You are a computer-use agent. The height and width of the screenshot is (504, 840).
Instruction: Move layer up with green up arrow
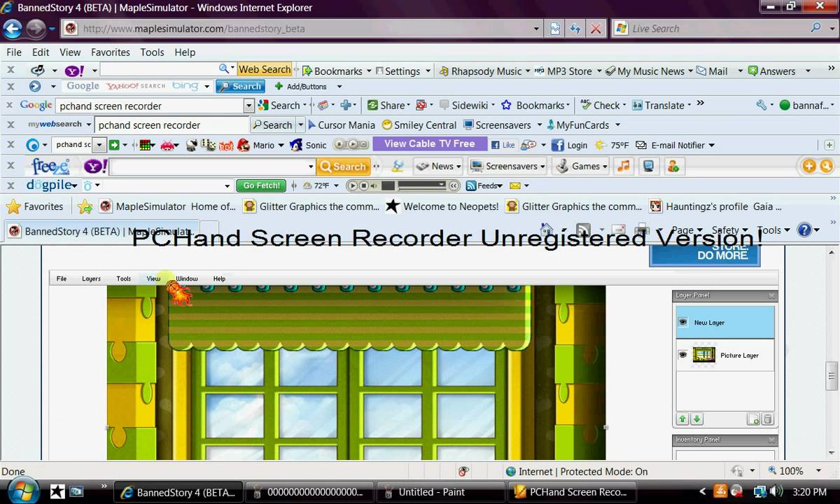click(682, 419)
